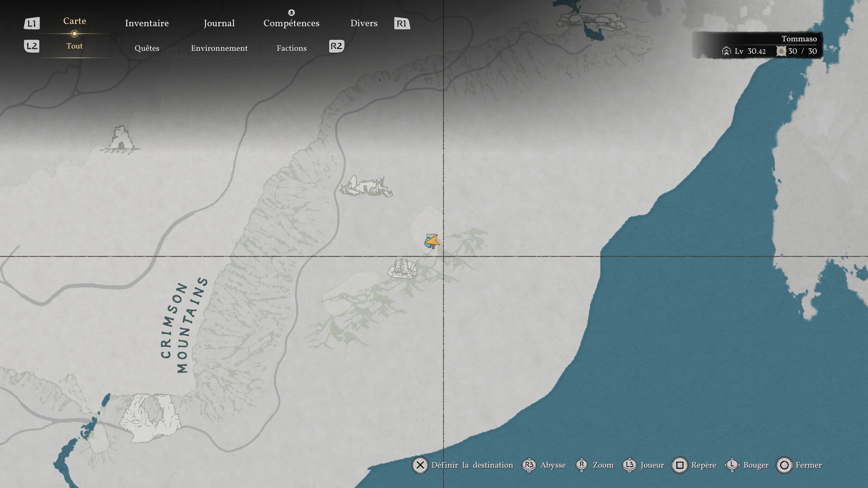Click the player name Tommaso
This screenshot has height=488, width=868.
tap(799, 39)
